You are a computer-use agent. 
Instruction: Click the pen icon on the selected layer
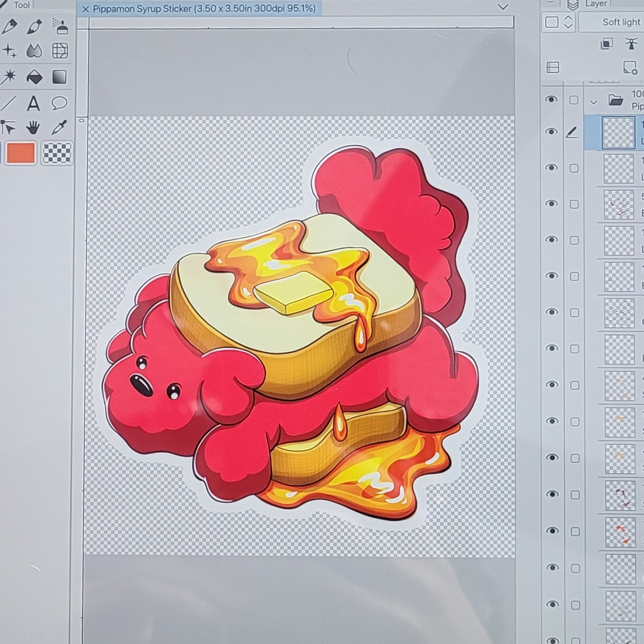(572, 132)
